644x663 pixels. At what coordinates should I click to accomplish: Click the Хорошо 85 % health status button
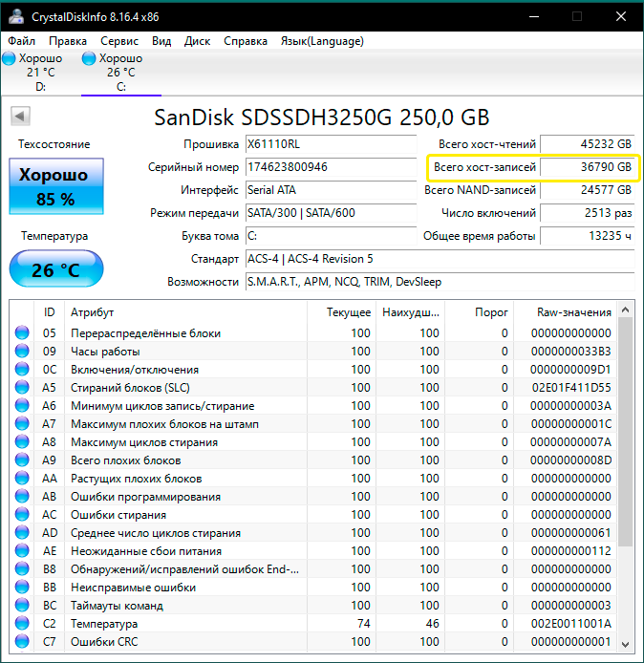click(x=56, y=186)
